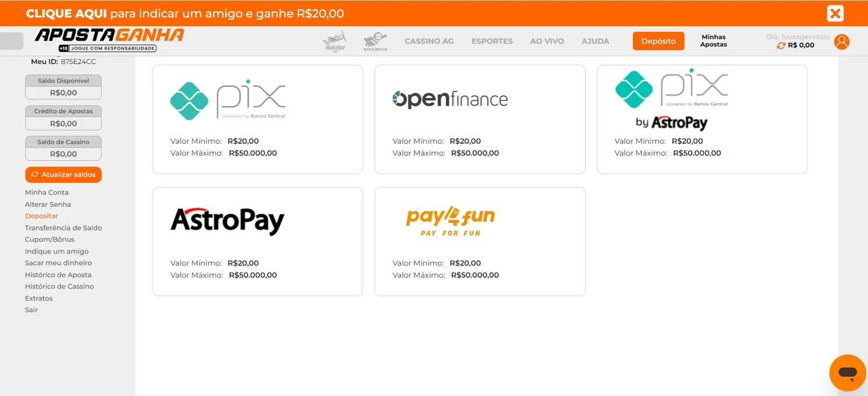Open Minhas Apostas
Image resolution: width=868 pixels, height=396 pixels.
pyautogui.click(x=714, y=41)
